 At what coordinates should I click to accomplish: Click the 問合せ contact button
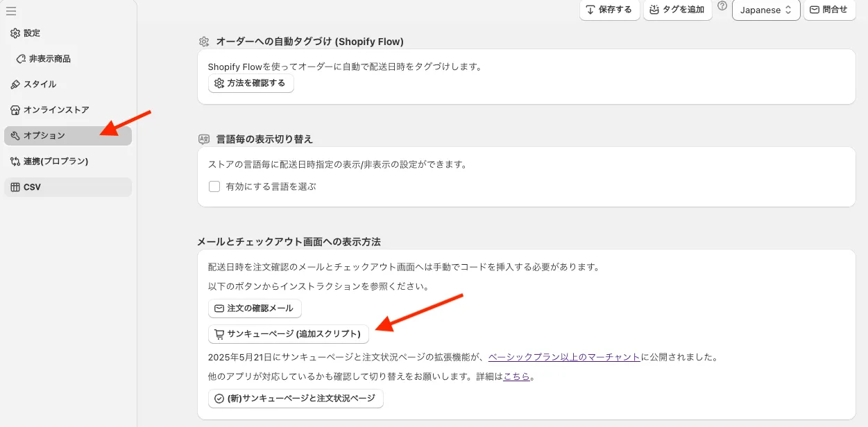tap(829, 10)
